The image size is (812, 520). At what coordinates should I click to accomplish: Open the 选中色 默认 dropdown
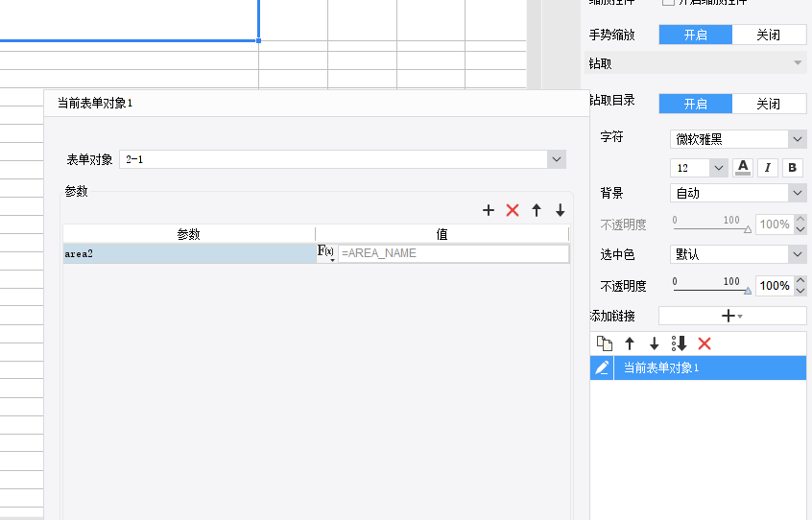click(797, 254)
